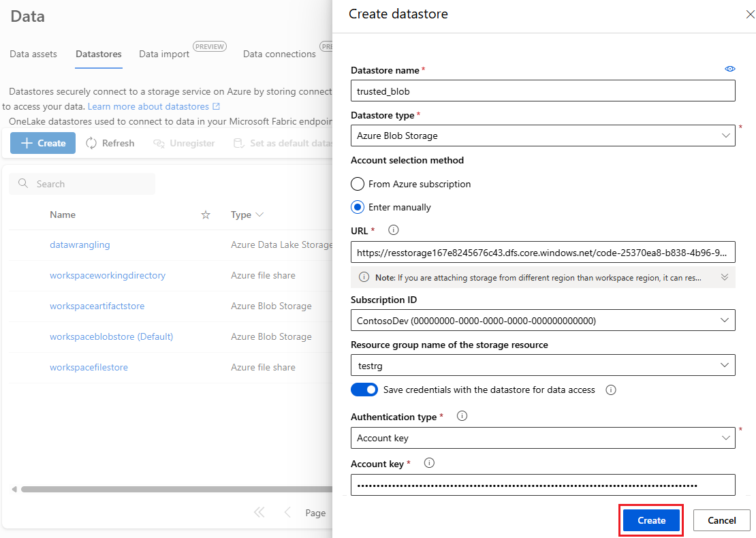
Task: Select the Enter manually radio option
Action: (358, 207)
